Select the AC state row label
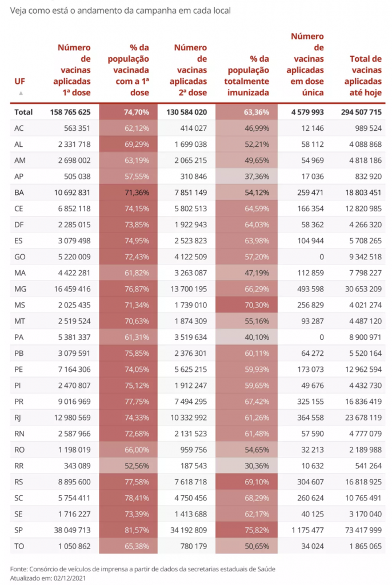 pyautogui.click(x=19, y=128)
